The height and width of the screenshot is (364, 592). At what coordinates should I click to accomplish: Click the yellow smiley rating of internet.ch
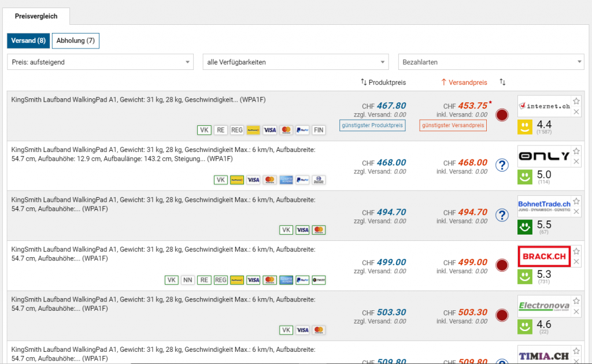click(x=524, y=127)
